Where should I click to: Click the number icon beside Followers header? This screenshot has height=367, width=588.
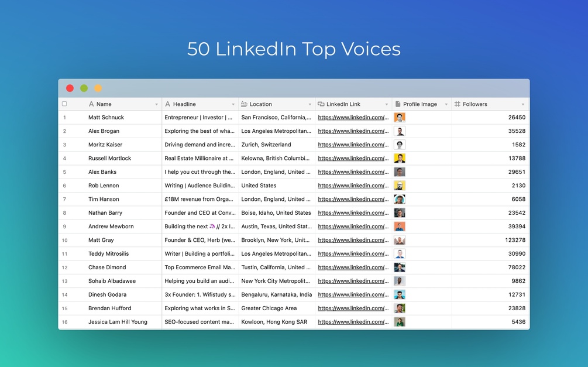(x=457, y=104)
